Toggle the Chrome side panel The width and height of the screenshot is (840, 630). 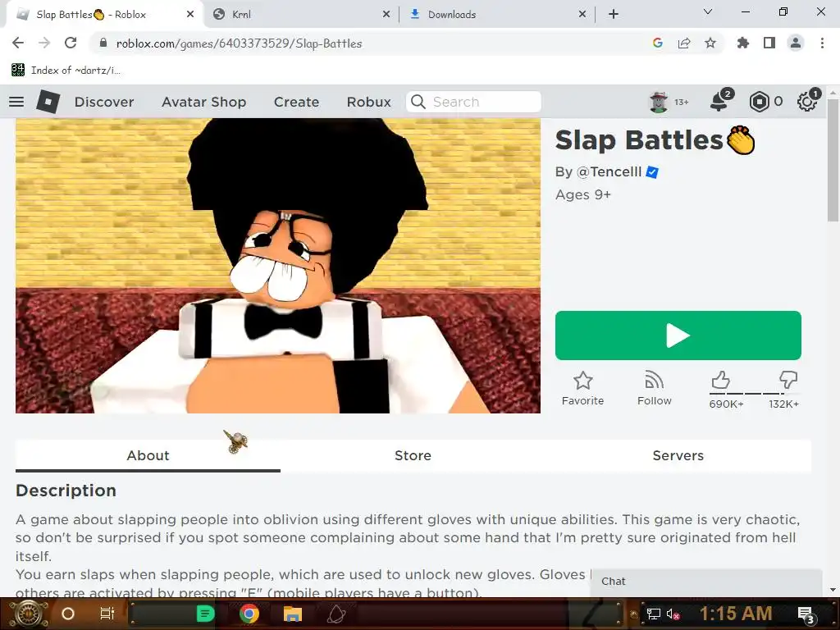coord(769,43)
